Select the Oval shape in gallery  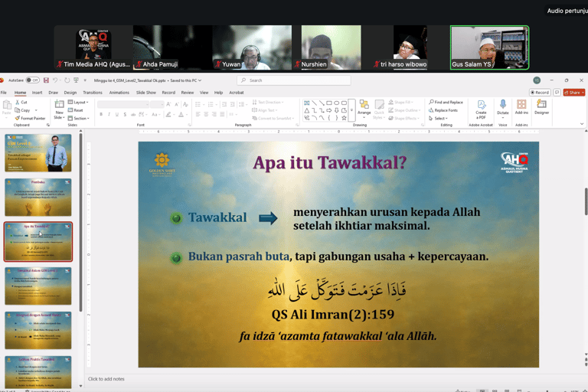(336, 103)
